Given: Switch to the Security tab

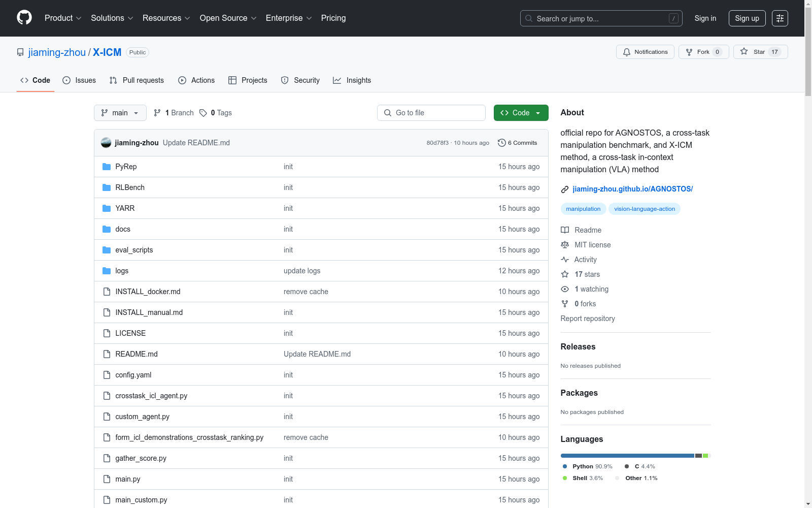Looking at the screenshot, I should pos(300,80).
